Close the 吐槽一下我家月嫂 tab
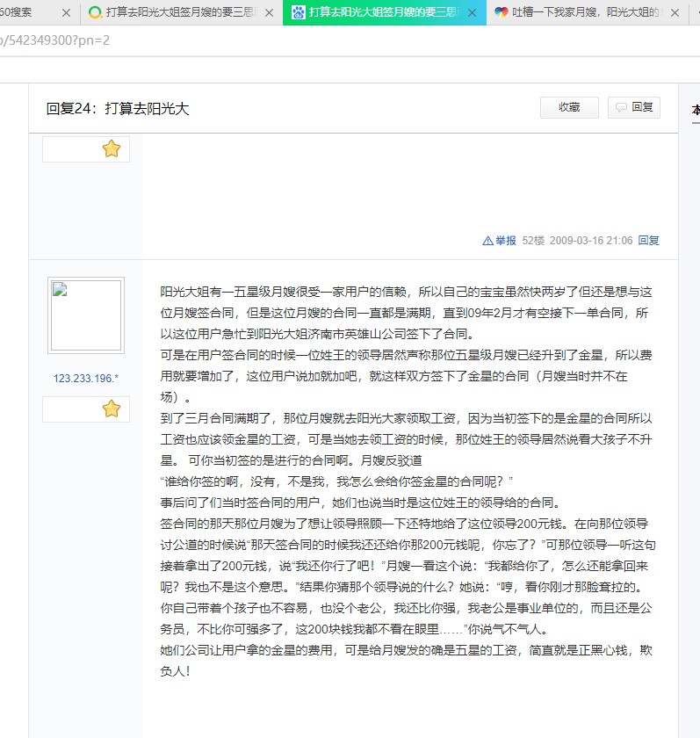700x738 pixels. [x=675, y=13]
